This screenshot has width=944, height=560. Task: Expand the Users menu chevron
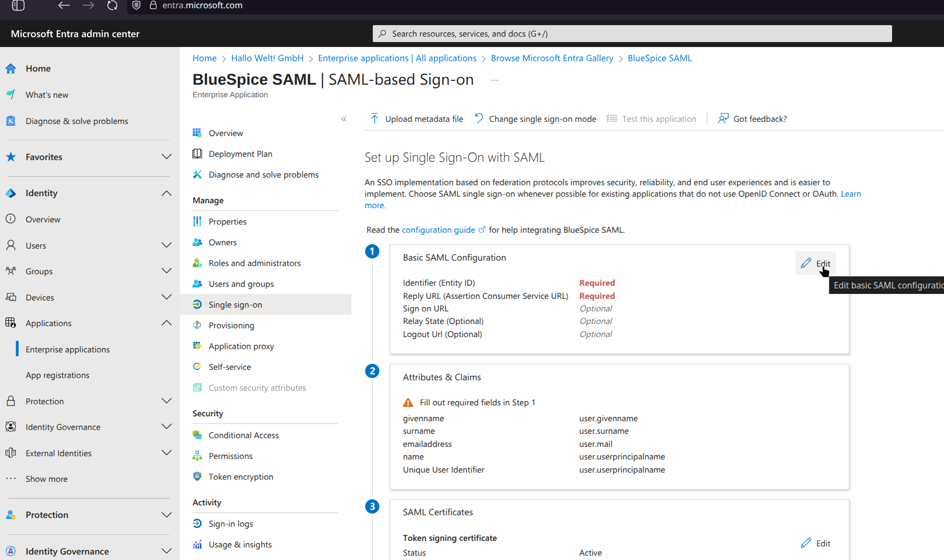pyautogui.click(x=167, y=245)
